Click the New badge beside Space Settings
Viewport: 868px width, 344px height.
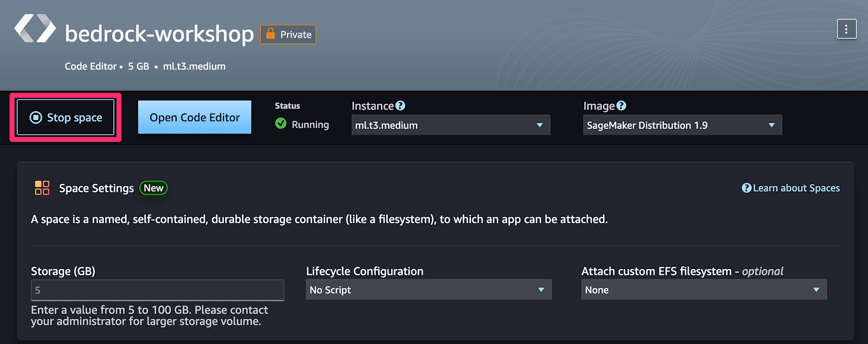pyautogui.click(x=154, y=188)
